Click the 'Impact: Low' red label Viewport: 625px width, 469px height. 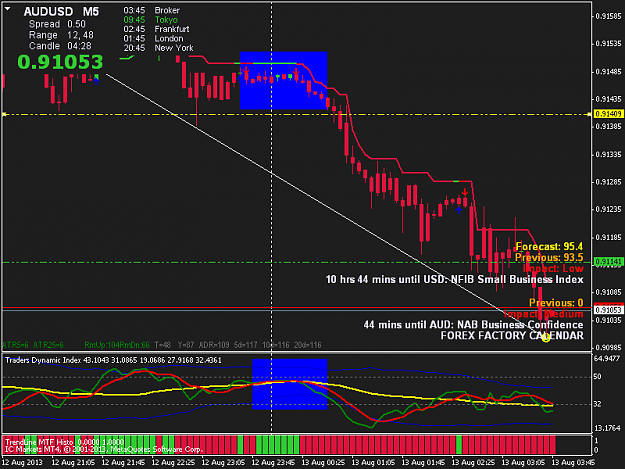tap(553, 269)
